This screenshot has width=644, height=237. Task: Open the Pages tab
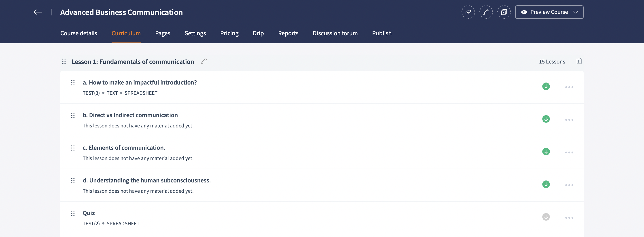coord(163,33)
